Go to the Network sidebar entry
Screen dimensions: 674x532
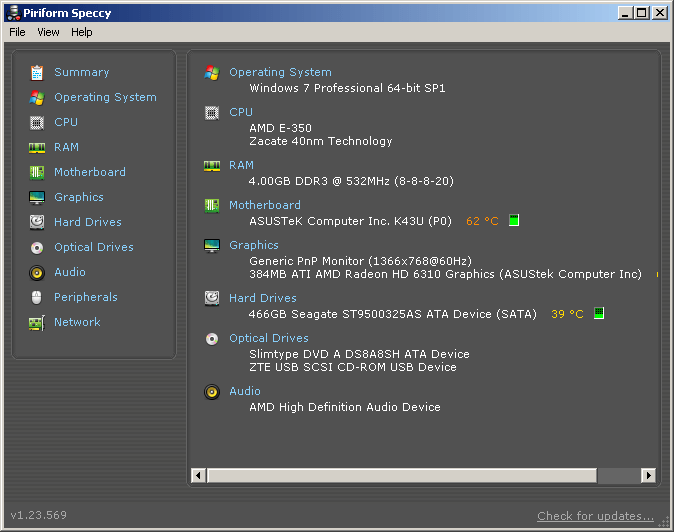click(77, 322)
